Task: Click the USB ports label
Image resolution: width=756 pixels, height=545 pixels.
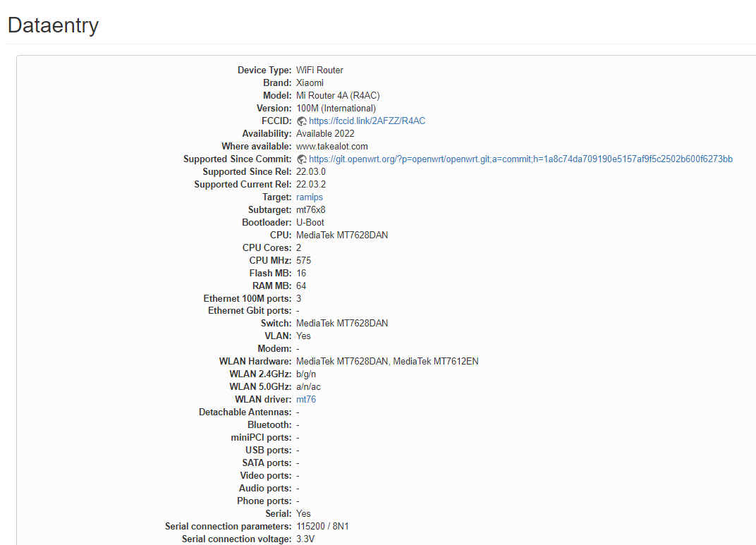Action: coord(269,450)
